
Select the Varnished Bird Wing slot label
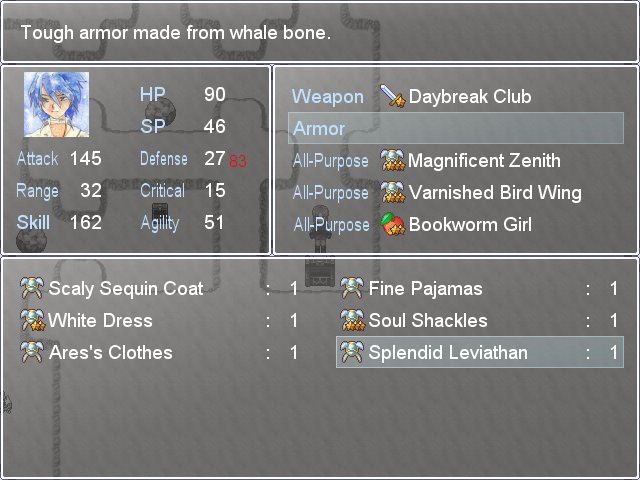point(331,193)
